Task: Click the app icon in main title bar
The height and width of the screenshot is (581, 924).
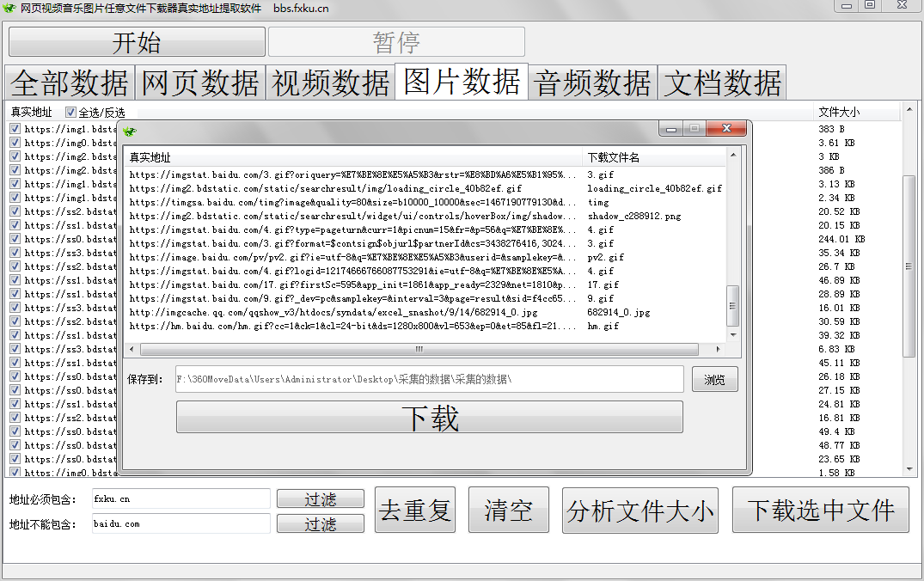Action: 9,9
